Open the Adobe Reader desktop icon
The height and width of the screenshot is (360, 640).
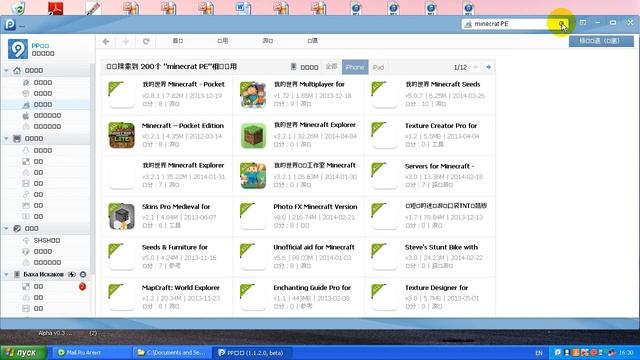coord(56,8)
